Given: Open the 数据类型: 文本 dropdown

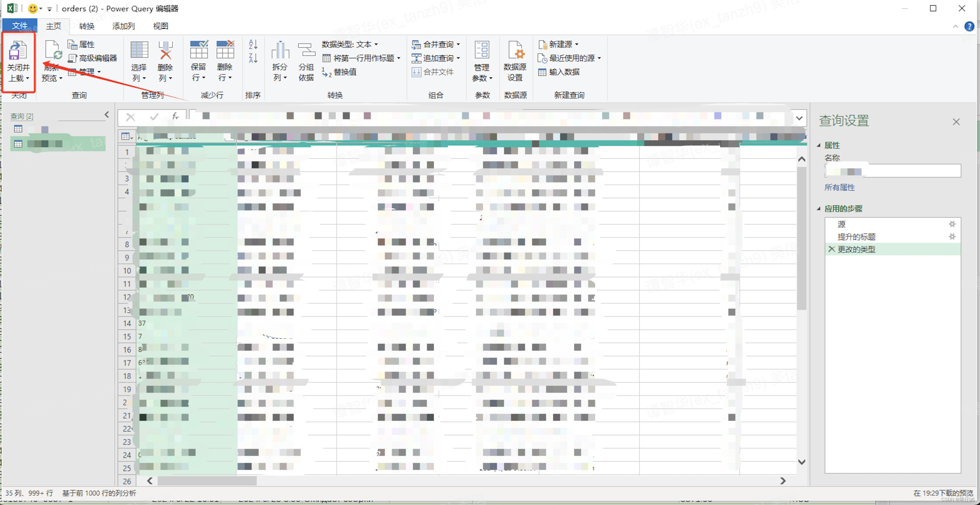Looking at the screenshot, I should coord(349,45).
